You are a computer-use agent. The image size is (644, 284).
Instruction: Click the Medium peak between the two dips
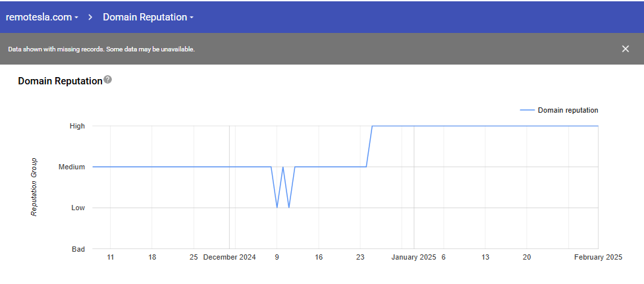tap(283, 167)
